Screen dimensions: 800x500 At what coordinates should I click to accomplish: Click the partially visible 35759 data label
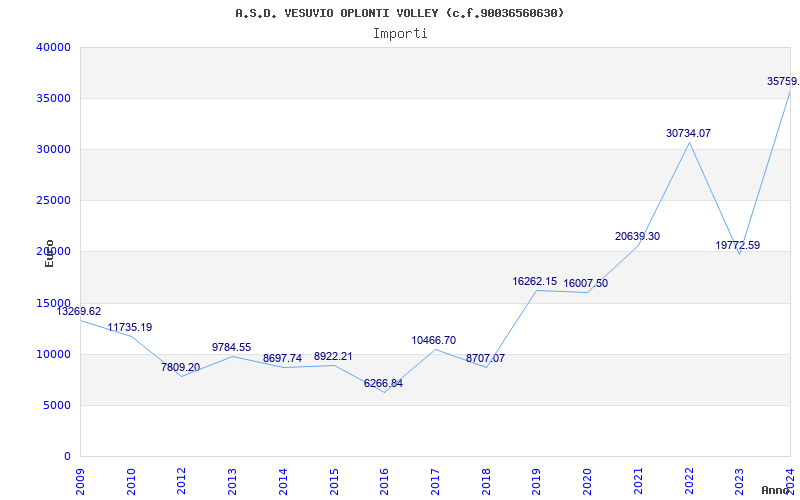coord(783,82)
